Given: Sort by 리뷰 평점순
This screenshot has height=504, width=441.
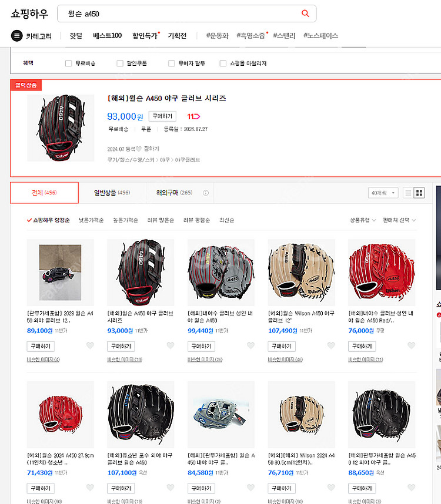Looking at the screenshot, I should coord(196,220).
